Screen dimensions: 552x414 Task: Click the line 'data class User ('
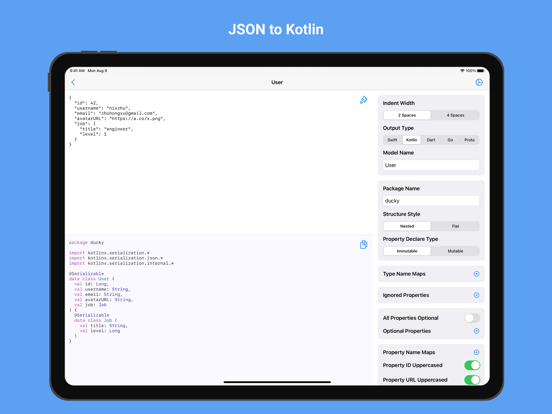click(x=92, y=279)
